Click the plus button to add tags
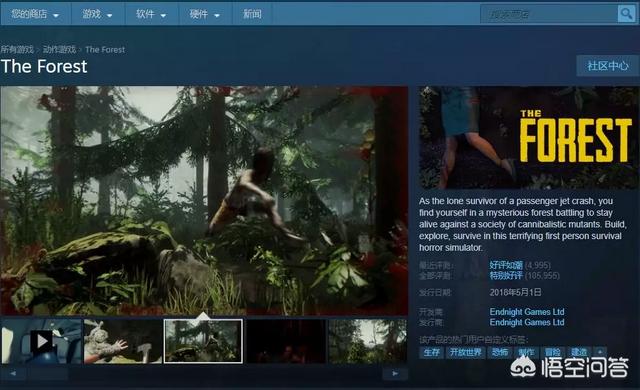The height and width of the screenshot is (390, 640). (x=600, y=352)
